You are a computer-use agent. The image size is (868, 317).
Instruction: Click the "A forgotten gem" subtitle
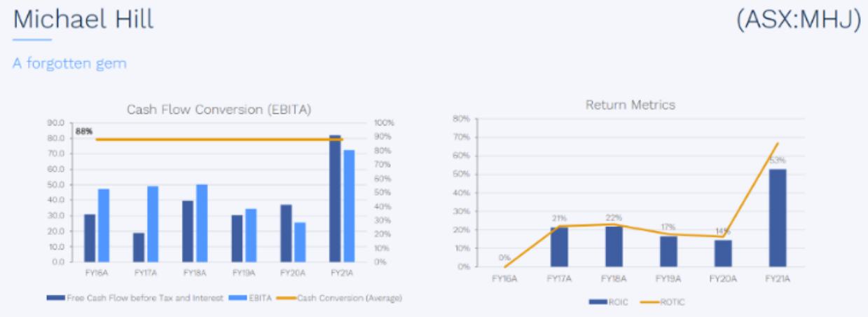point(69,63)
